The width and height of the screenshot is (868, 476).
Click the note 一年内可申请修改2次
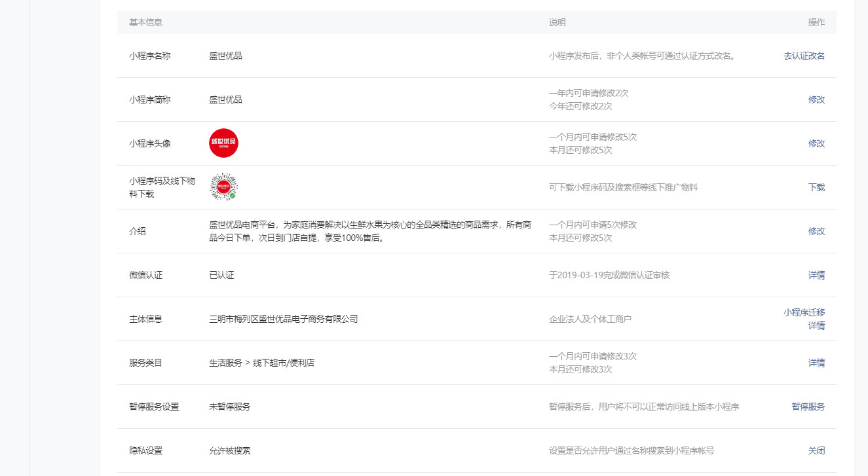tap(589, 93)
